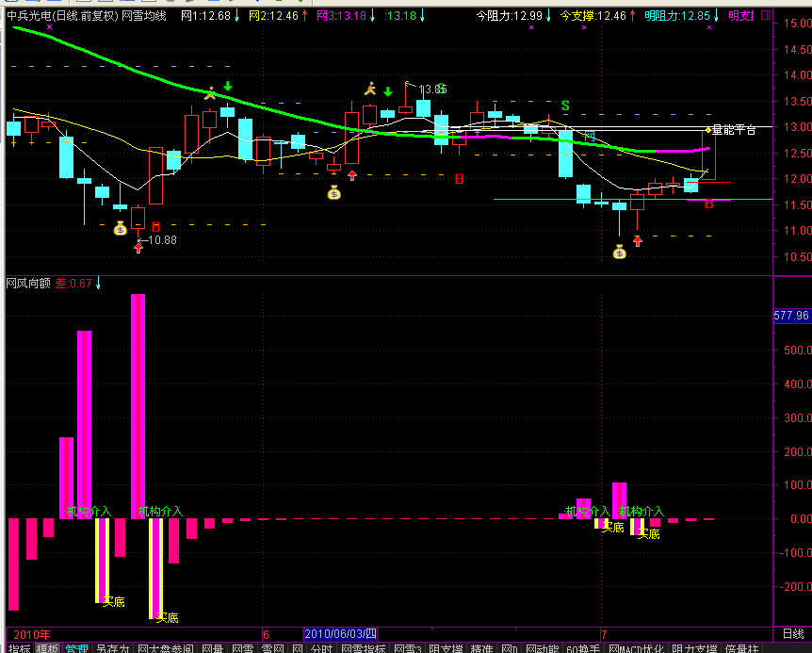Click the month 6 timeline marker
Viewport: 812px width, 653px height.
(266, 634)
